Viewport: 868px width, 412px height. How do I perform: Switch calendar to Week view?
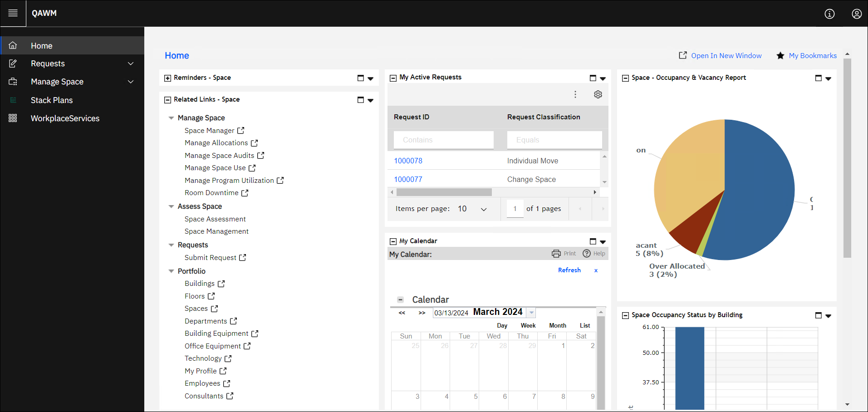528,325
